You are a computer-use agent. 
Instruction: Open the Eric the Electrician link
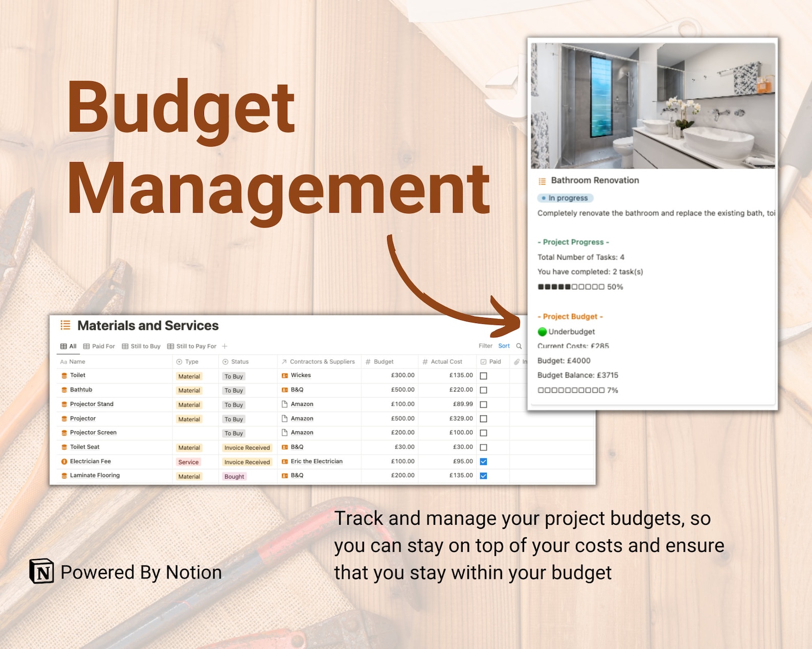click(x=317, y=461)
